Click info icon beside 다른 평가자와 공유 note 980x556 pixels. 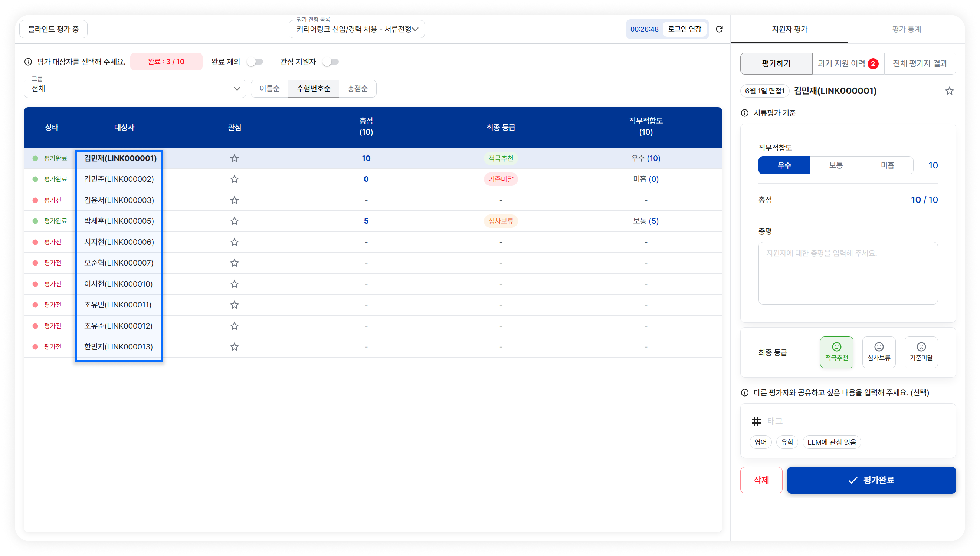pyautogui.click(x=745, y=392)
